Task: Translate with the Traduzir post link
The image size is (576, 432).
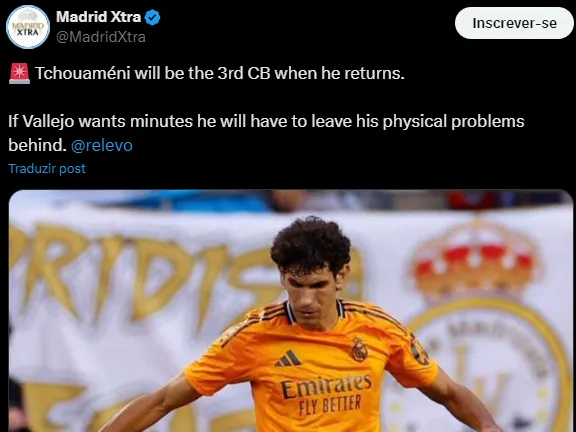Action: (47, 169)
